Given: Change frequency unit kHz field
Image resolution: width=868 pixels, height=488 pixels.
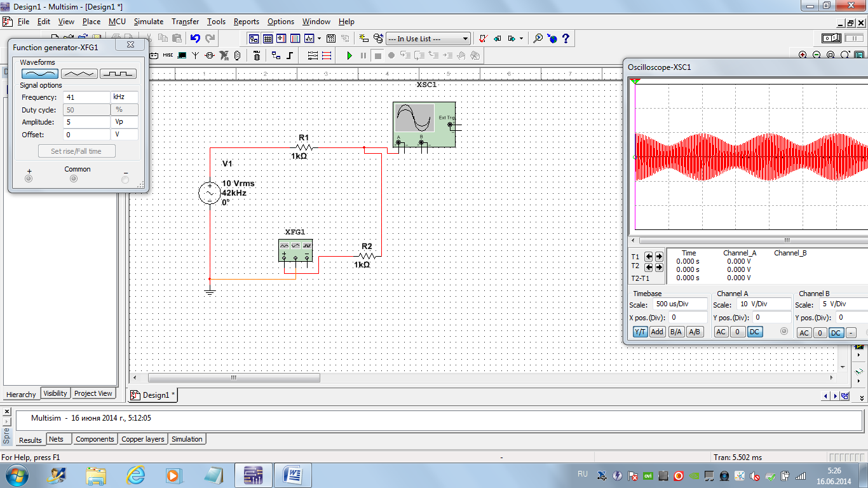Looking at the screenshot, I should pyautogui.click(x=125, y=97).
